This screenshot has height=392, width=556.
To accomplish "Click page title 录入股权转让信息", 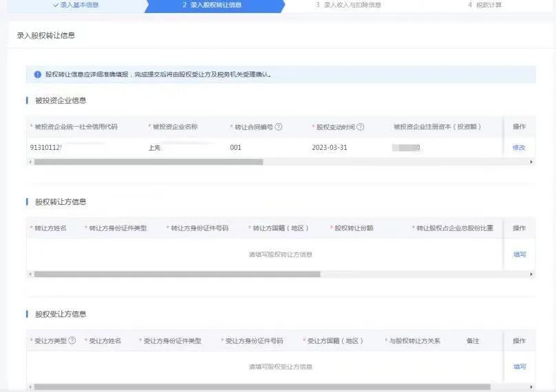I will [45, 35].
